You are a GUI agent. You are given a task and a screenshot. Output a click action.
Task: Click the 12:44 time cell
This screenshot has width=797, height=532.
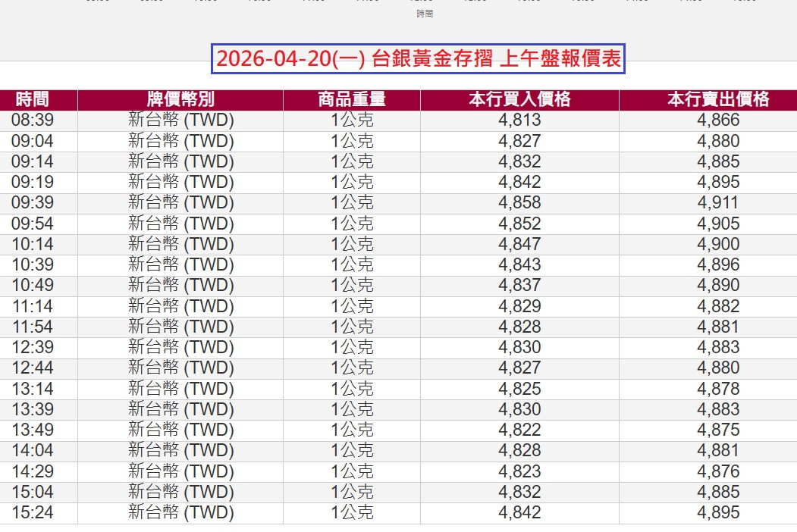click(33, 368)
